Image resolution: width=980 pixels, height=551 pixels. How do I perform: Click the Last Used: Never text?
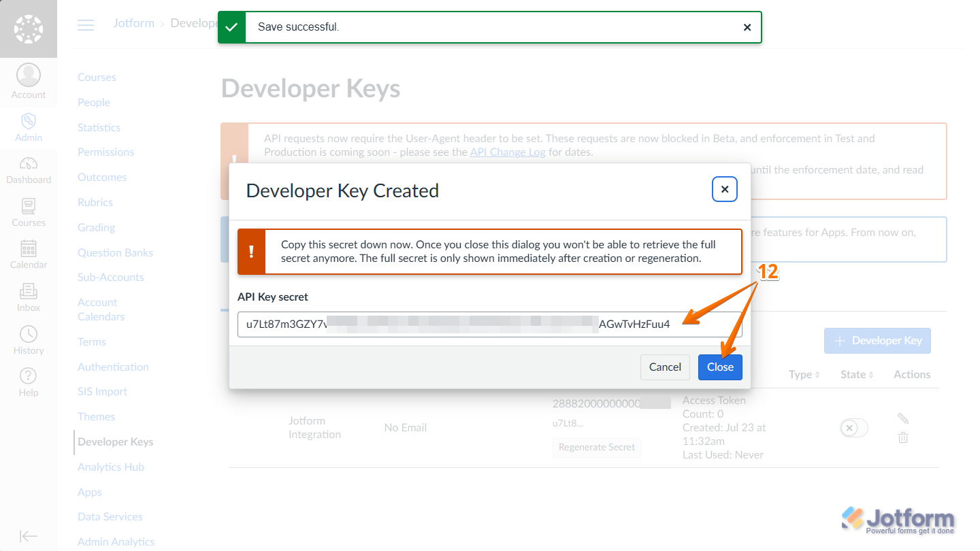tap(723, 454)
